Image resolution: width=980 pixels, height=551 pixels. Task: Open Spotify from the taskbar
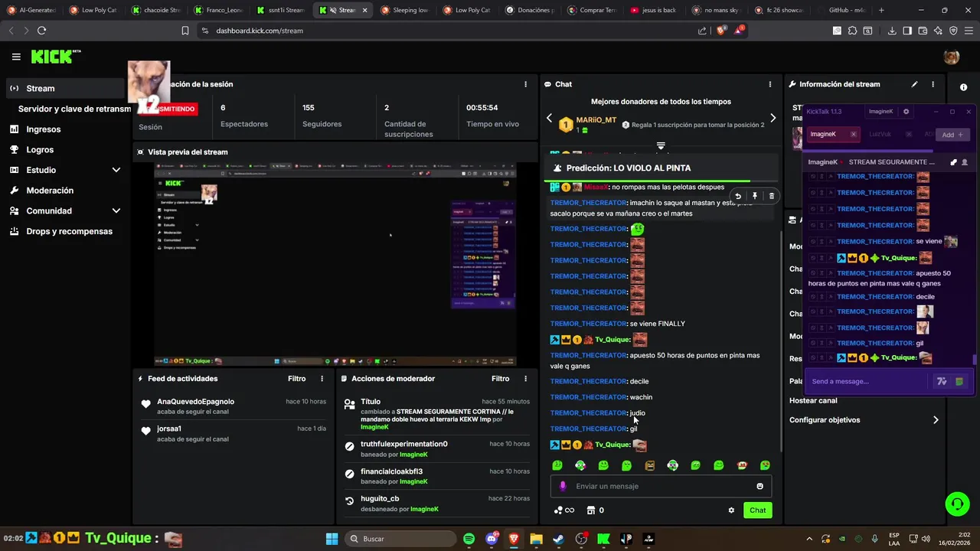point(469,539)
